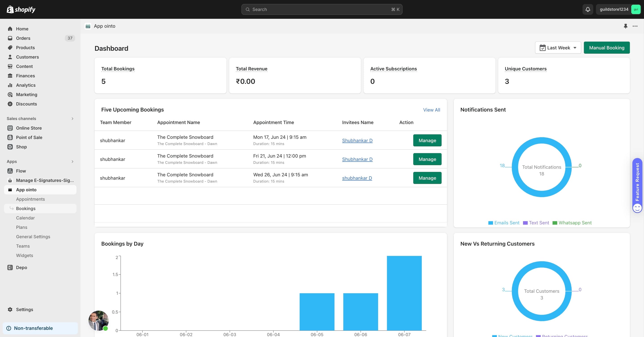This screenshot has width=644, height=337.
Task: Open the Widgets submenu item
Action: tap(25, 255)
